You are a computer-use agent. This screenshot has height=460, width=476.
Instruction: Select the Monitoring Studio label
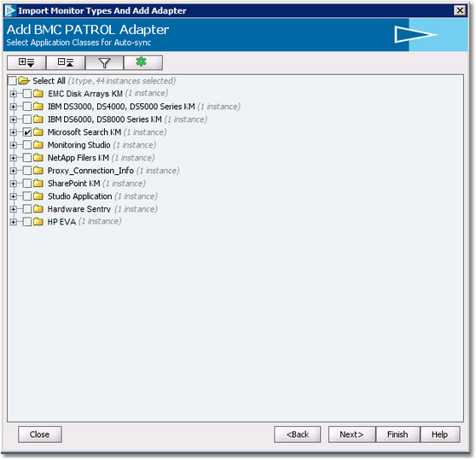click(79, 145)
